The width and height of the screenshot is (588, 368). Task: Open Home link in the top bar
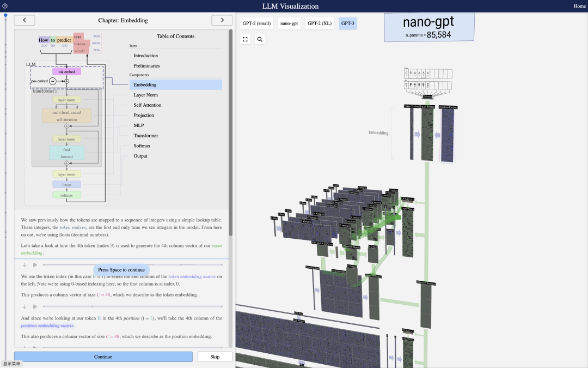coord(579,6)
